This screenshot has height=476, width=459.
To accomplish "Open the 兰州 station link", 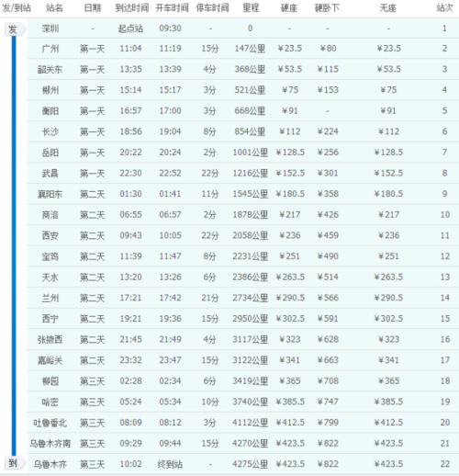I will [x=50, y=298].
